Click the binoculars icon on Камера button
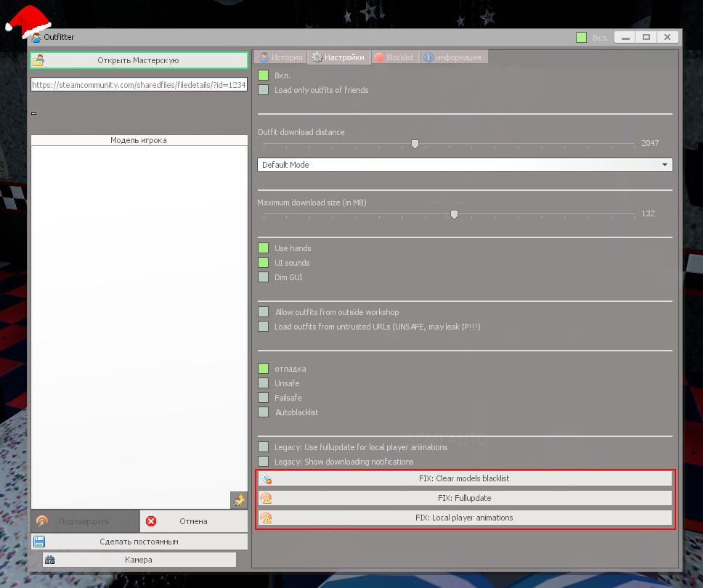The width and height of the screenshot is (703, 588). (x=50, y=560)
